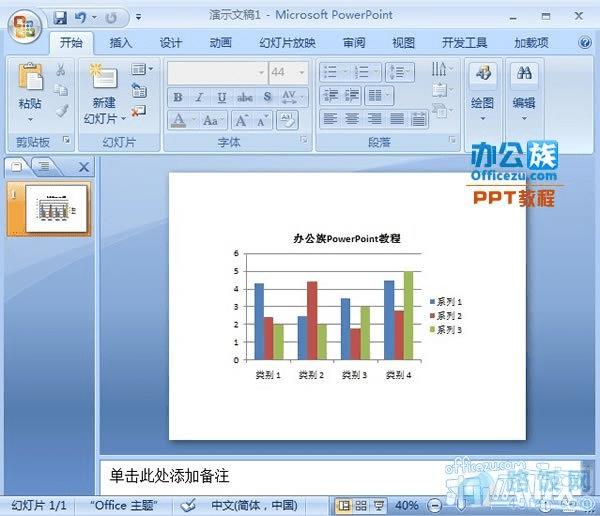Open the Editing 编辑 group button
This screenshot has height=516, width=600.
(x=524, y=92)
